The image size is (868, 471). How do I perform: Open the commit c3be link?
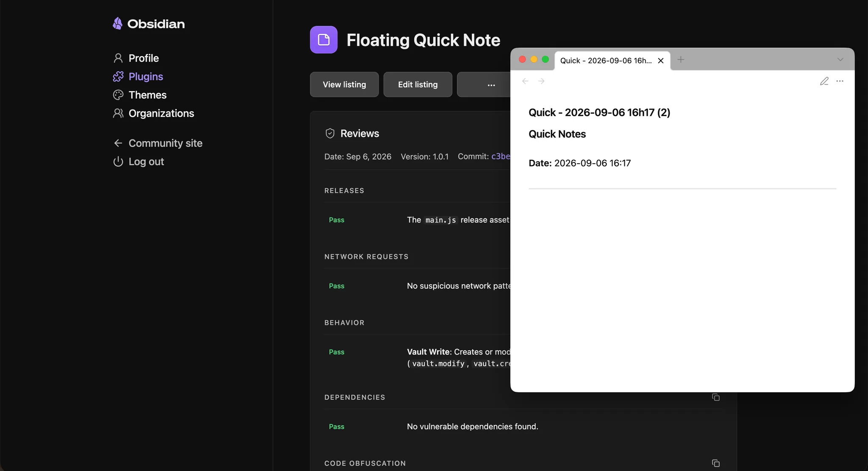pyautogui.click(x=501, y=156)
